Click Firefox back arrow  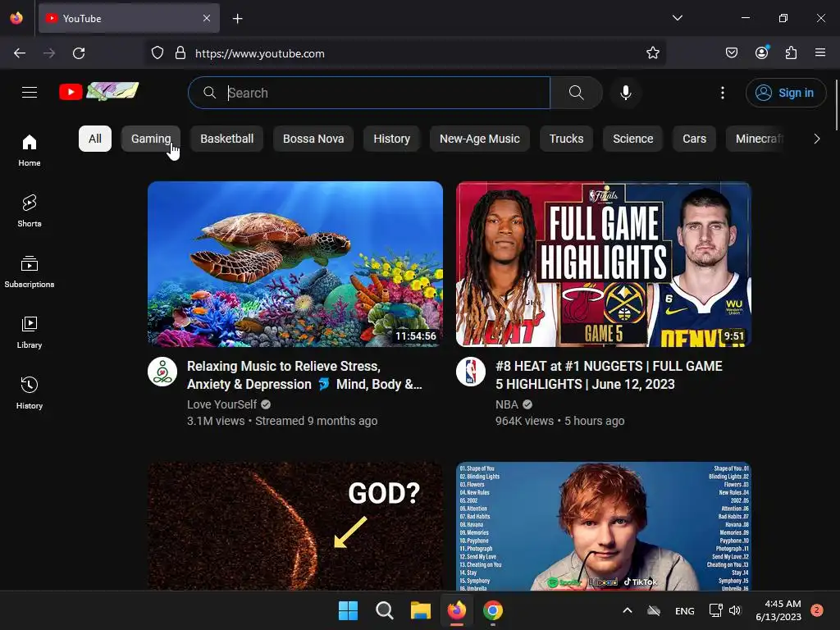[x=20, y=53]
